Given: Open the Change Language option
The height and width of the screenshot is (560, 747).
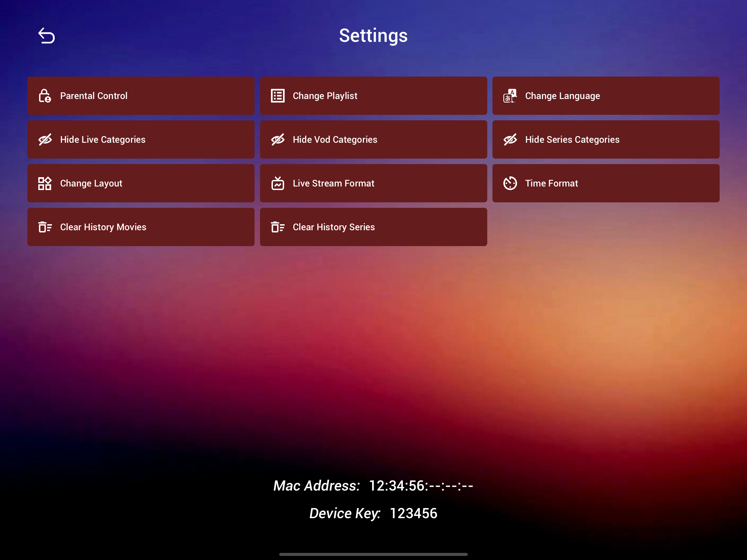Looking at the screenshot, I should coord(606,96).
